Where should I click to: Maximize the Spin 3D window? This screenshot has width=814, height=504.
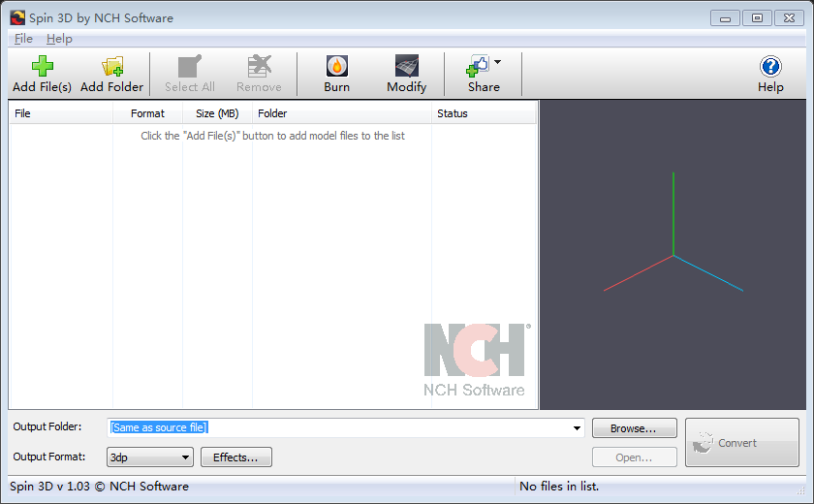point(757,18)
